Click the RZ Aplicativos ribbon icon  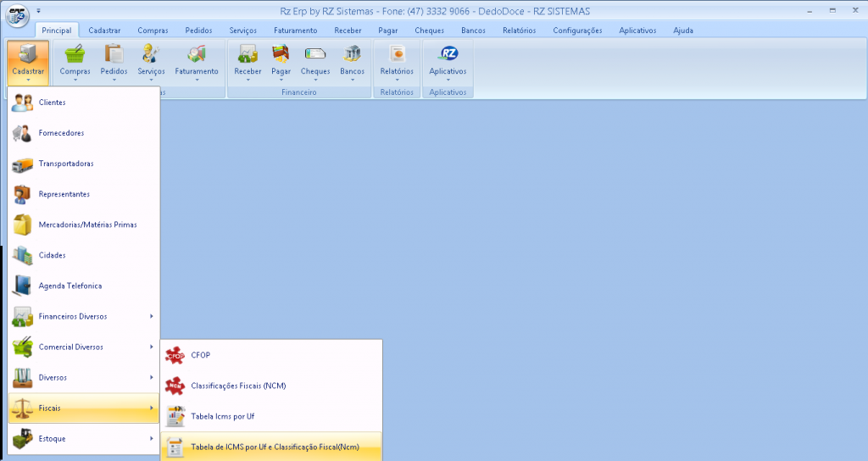(x=448, y=55)
